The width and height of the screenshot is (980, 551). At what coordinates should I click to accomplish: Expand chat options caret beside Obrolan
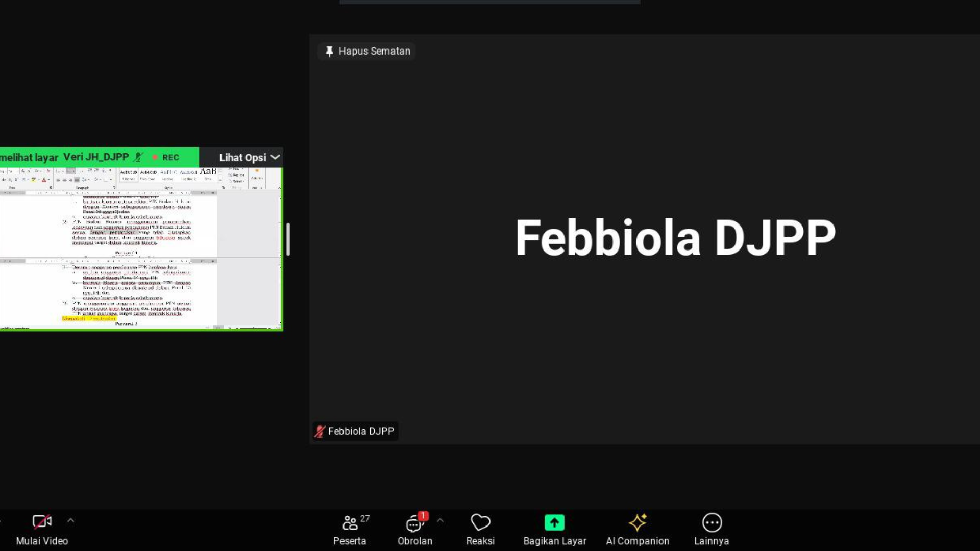coord(440,521)
